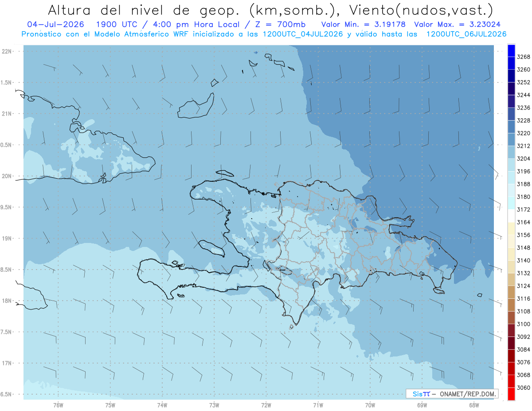Viewport: 532px width, 411px height.
Task: Select the '04-Jul-2026' date text
Action: pyautogui.click(x=55, y=24)
